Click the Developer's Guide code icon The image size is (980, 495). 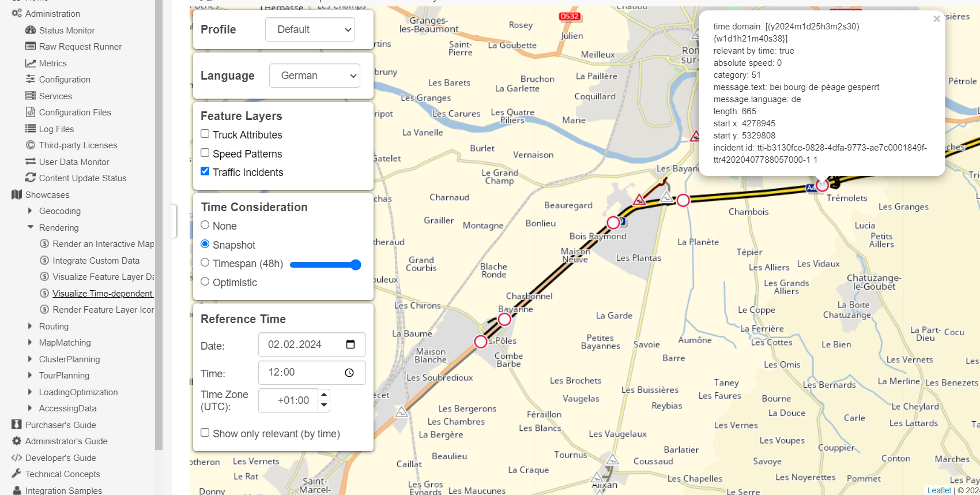click(x=17, y=457)
